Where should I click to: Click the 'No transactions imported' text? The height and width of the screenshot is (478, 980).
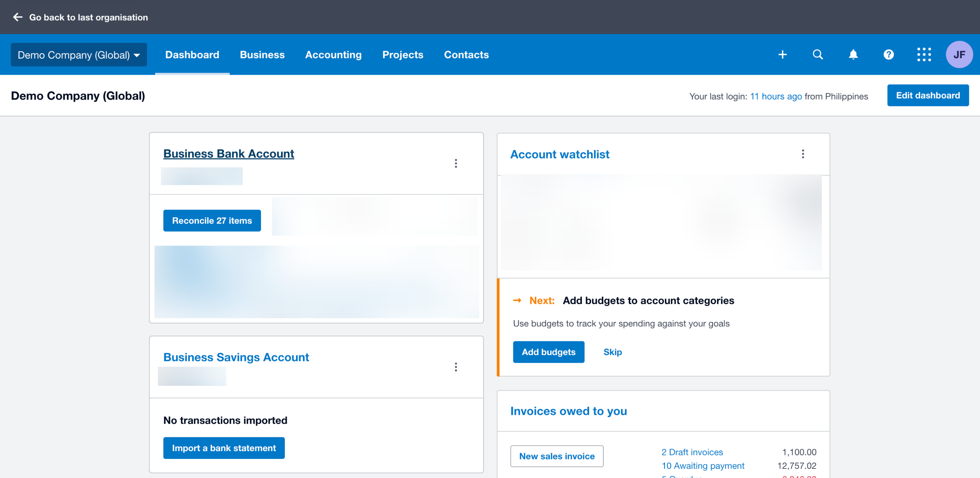point(225,421)
